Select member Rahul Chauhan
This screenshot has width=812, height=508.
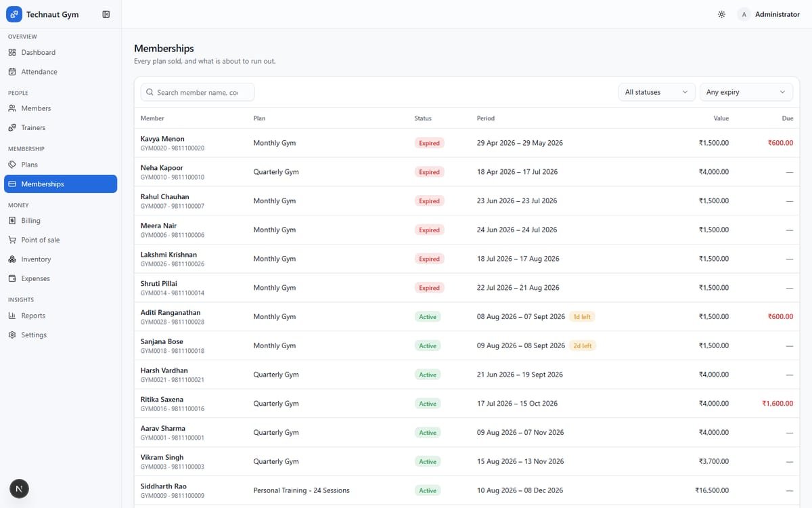pyautogui.click(x=165, y=196)
